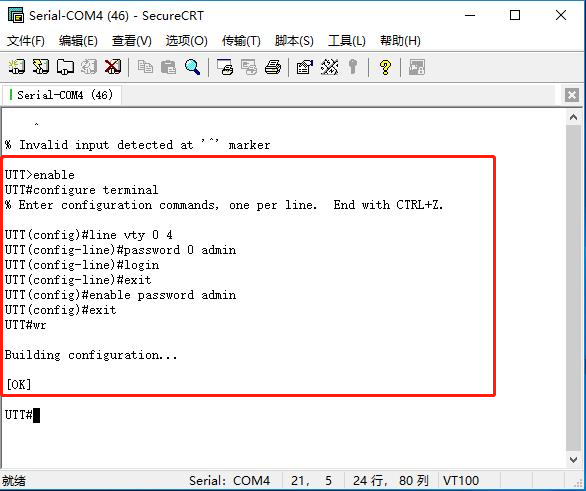Click the Quick Connect toolbar icon
586x491 pixels.
click(x=40, y=67)
